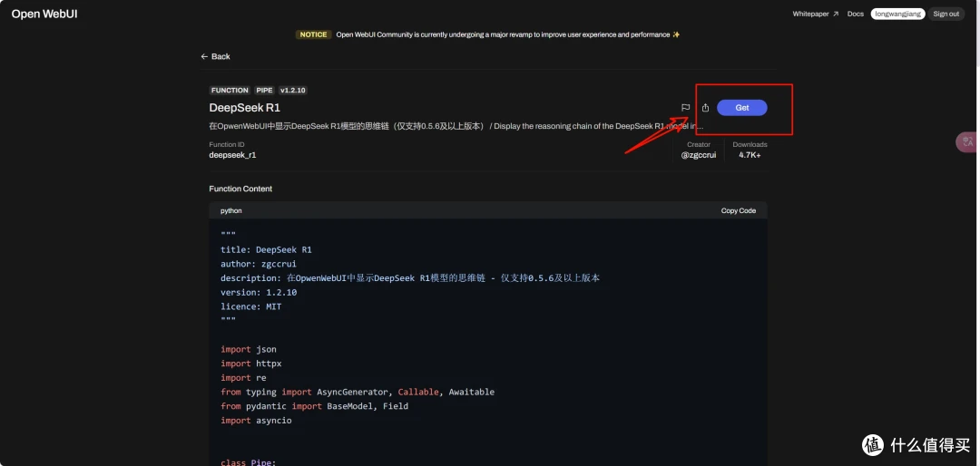Screen dimensions: 980x466
Task: Click the 'from pydantic import BaseModel, Field' line
Action: click(x=314, y=406)
